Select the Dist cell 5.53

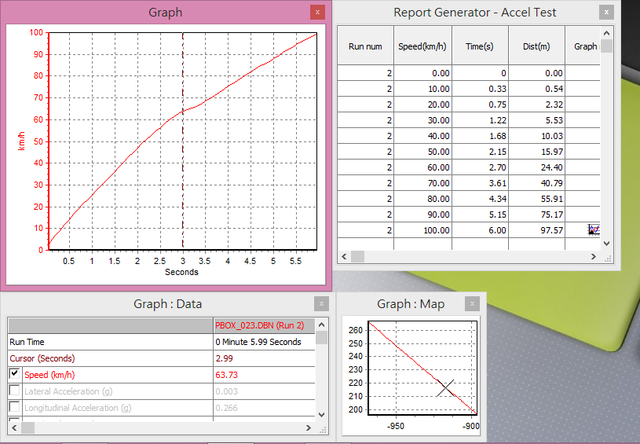[537, 120]
